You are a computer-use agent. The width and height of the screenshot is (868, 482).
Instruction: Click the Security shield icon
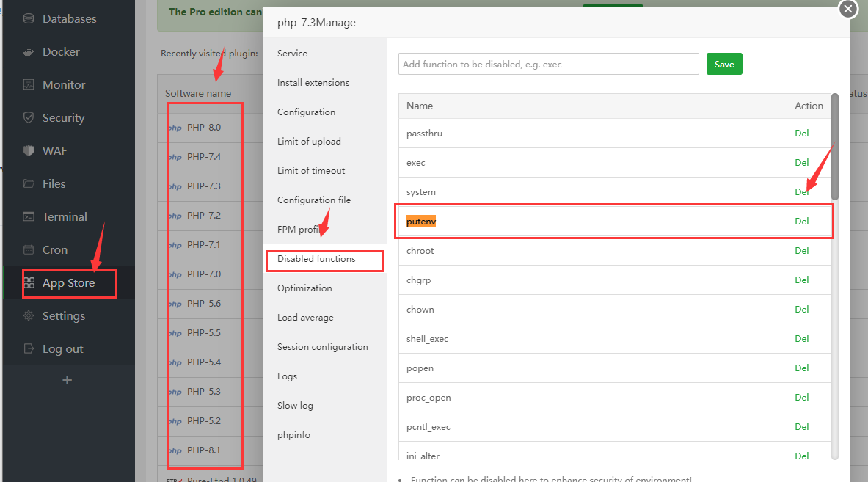click(x=29, y=118)
